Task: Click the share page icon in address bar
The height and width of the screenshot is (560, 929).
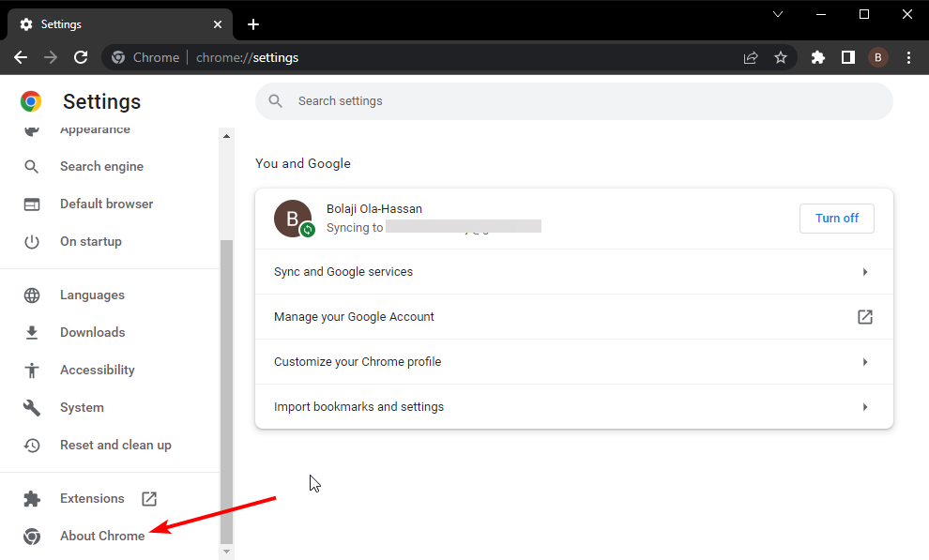Action: [751, 57]
